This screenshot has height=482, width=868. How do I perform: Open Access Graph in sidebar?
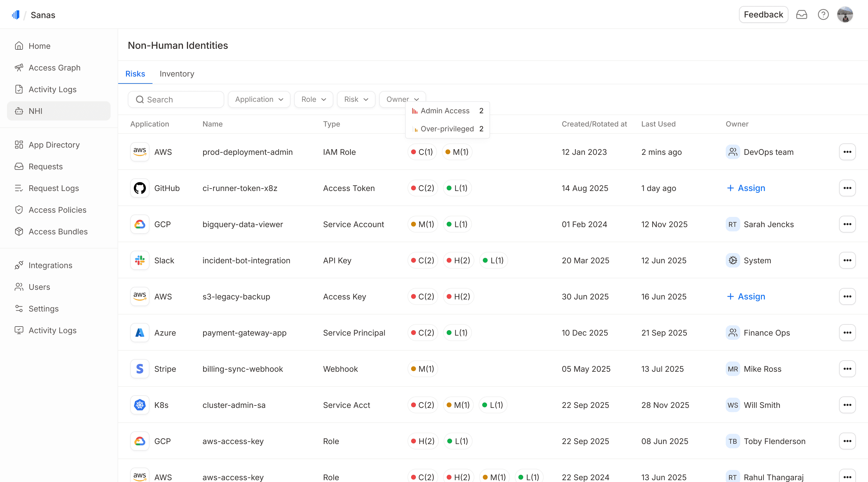pyautogui.click(x=54, y=68)
